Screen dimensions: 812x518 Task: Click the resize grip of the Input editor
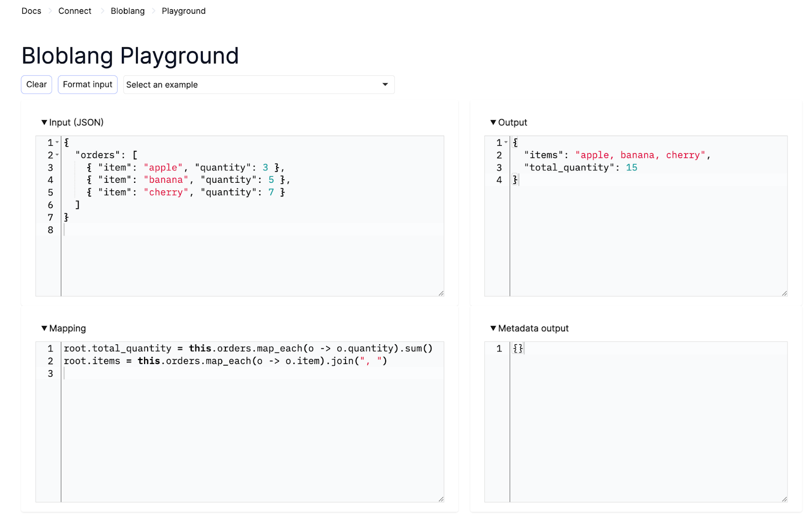(441, 293)
